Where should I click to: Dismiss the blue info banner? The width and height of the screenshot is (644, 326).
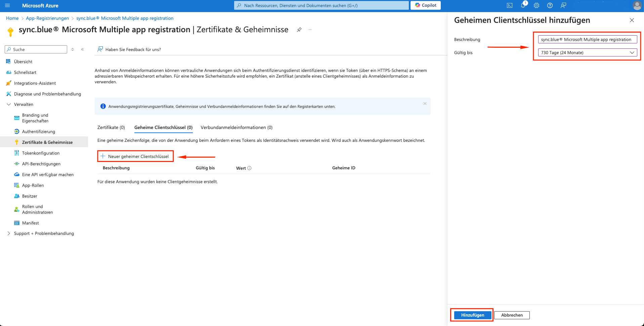click(425, 104)
